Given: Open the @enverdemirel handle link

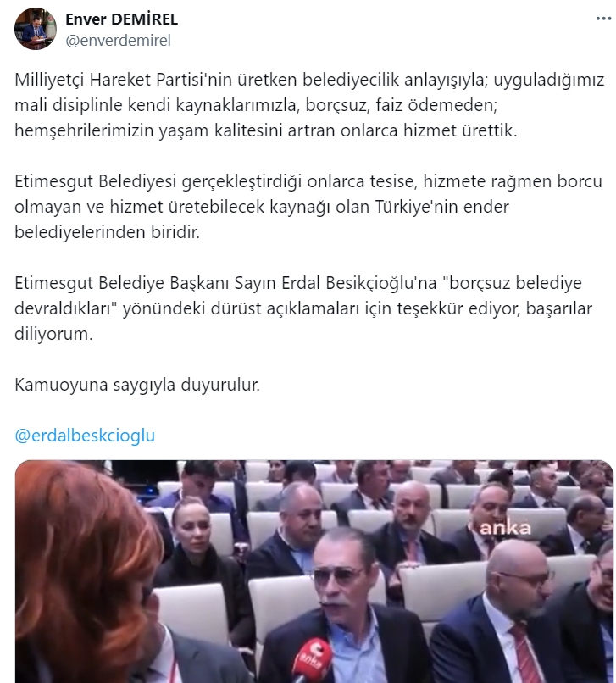Looking at the screenshot, I should pos(118,41).
